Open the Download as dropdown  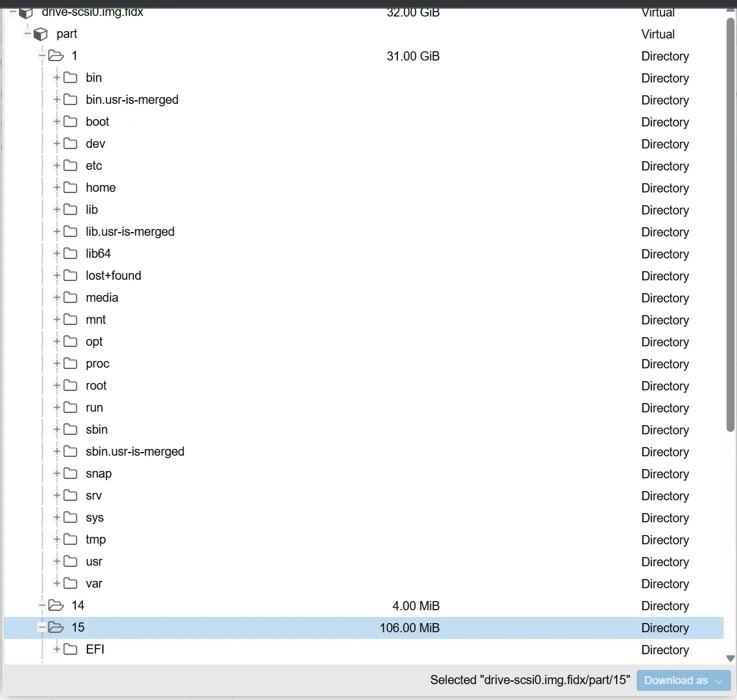click(x=683, y=680)
